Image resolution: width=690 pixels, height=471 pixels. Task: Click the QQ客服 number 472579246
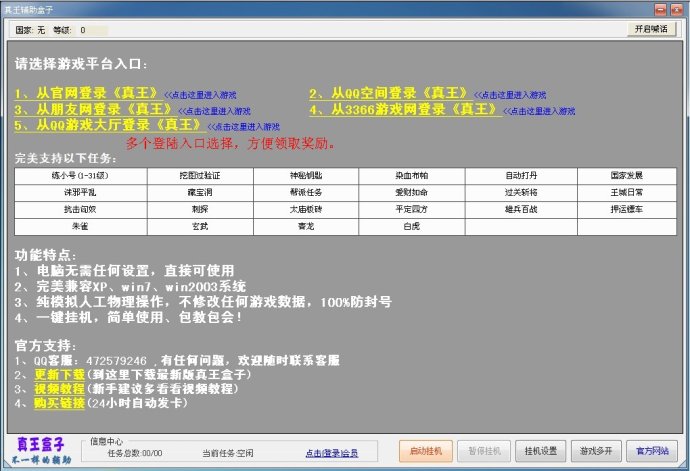[x=116, y=361]
